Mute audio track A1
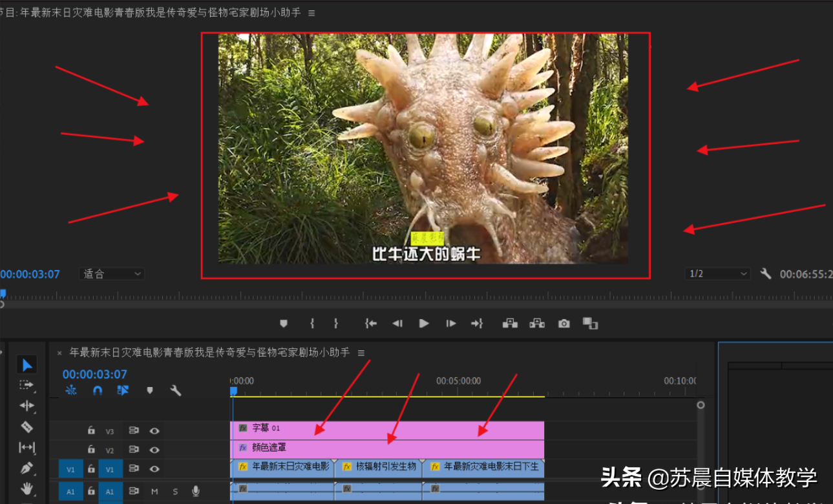Viewport: 833px width, 504px height. tap(154, 492)
